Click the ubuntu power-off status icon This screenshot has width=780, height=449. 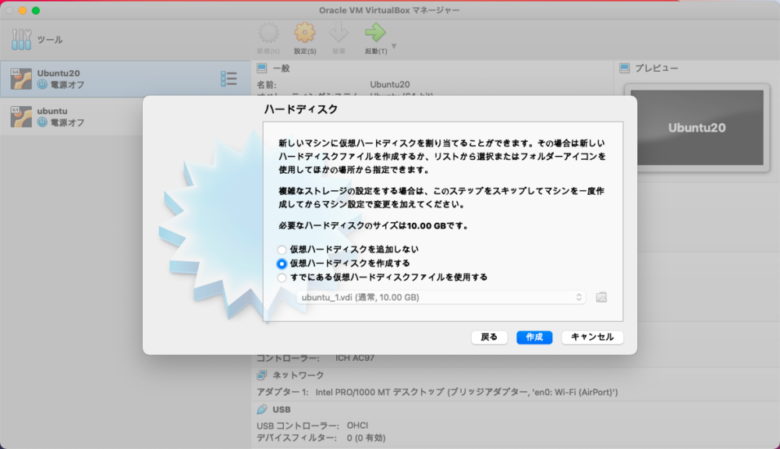click(x=42, y=122)
